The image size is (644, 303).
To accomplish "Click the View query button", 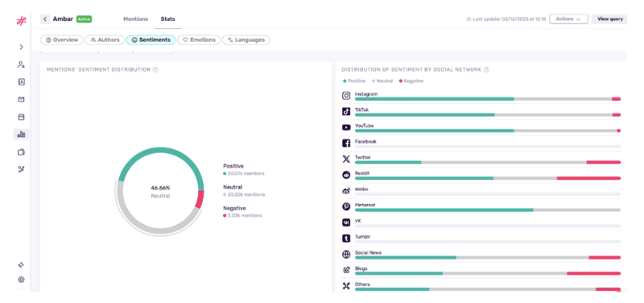I will pos(610,19).
